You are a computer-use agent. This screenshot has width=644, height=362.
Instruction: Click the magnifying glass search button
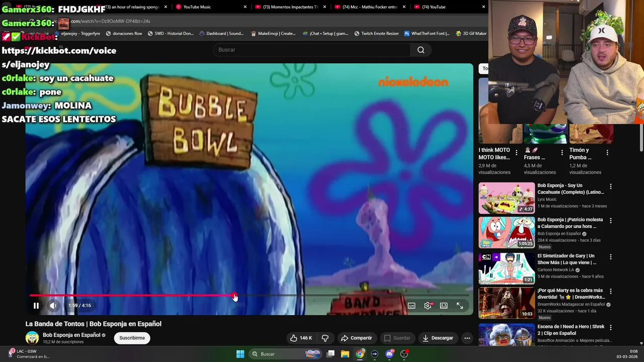[x=421, y=50]
